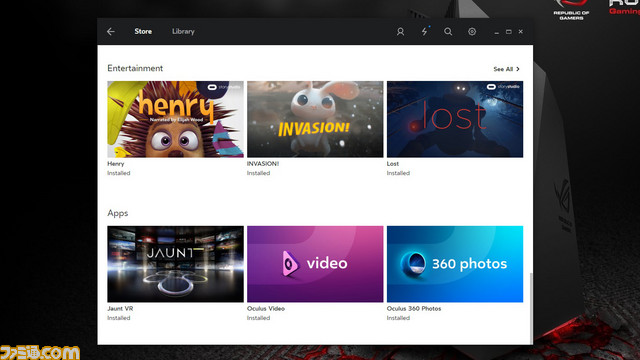Expand Entertainment with the See All chevron
The image size is (640, 360).
click(518, 69)
